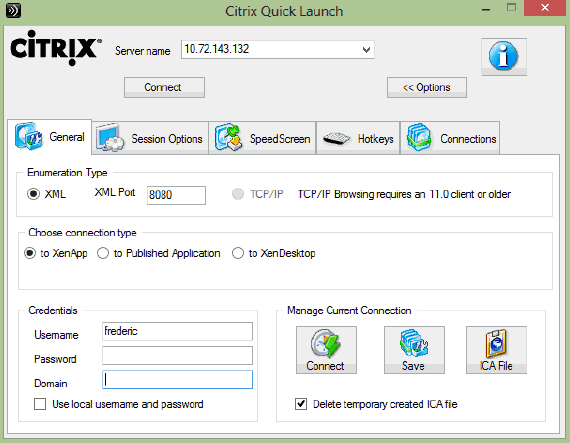The width and height of the screenshot is (570, 443).
Task: Click the top Connect button under Server name
Action: (164, 87)
